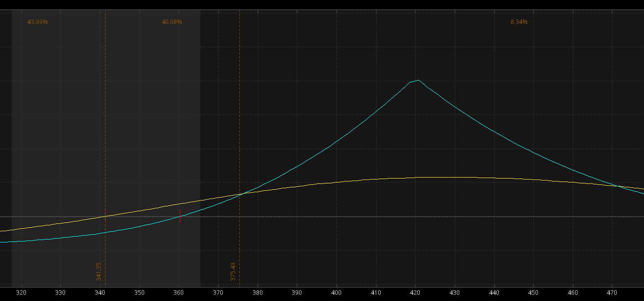Select the 460 axis price tick
The width and height of the screenshot is (644, 301).
click(573, 293)
